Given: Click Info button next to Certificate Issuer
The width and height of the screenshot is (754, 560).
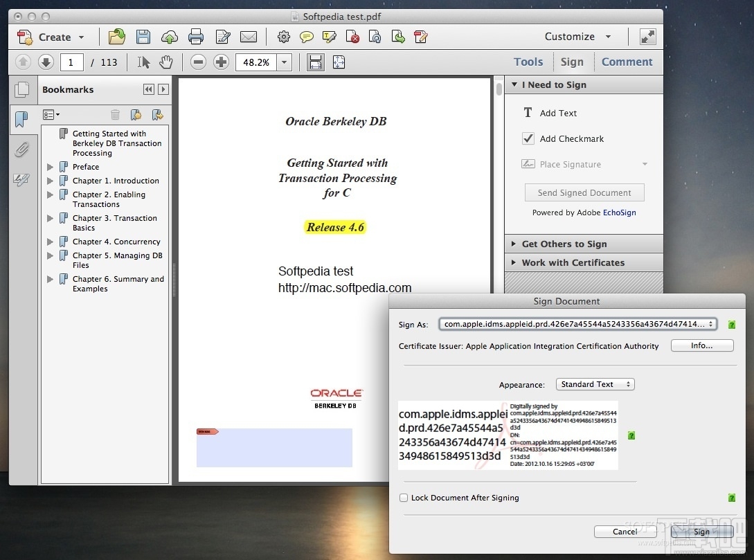Looking at the screenshot, I should pos(702,345).
